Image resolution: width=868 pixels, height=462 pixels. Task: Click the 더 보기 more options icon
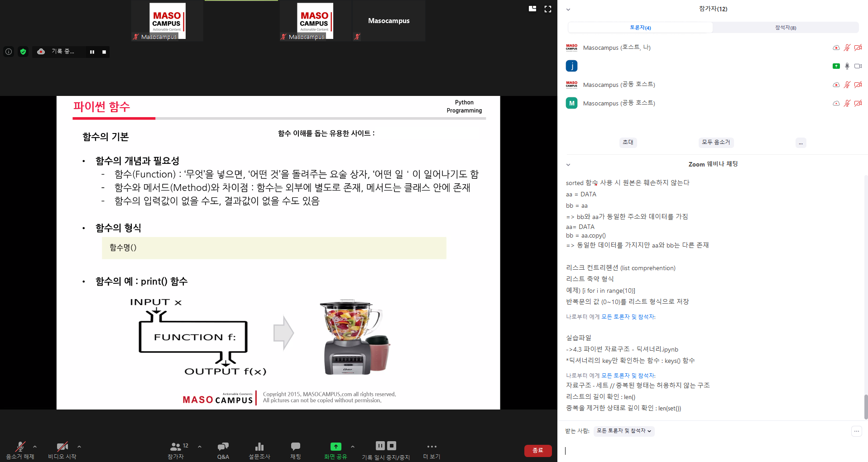point(432,447)
